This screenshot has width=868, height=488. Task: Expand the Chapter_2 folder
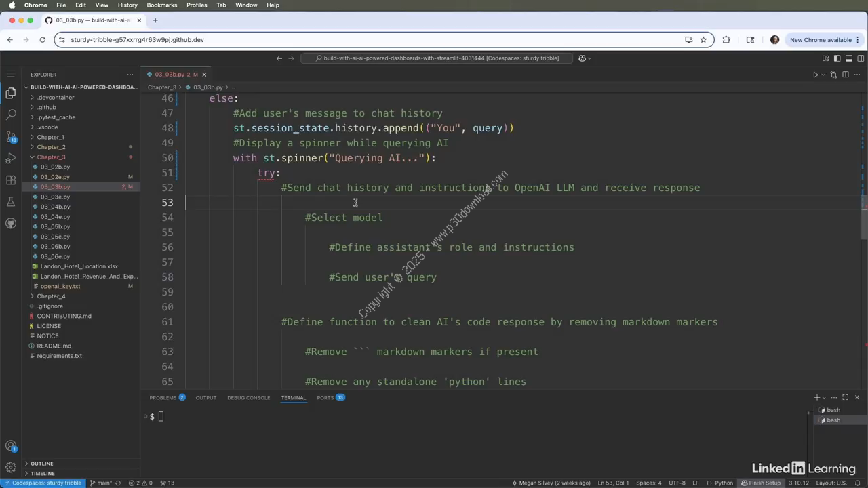[x=51, y=147]
